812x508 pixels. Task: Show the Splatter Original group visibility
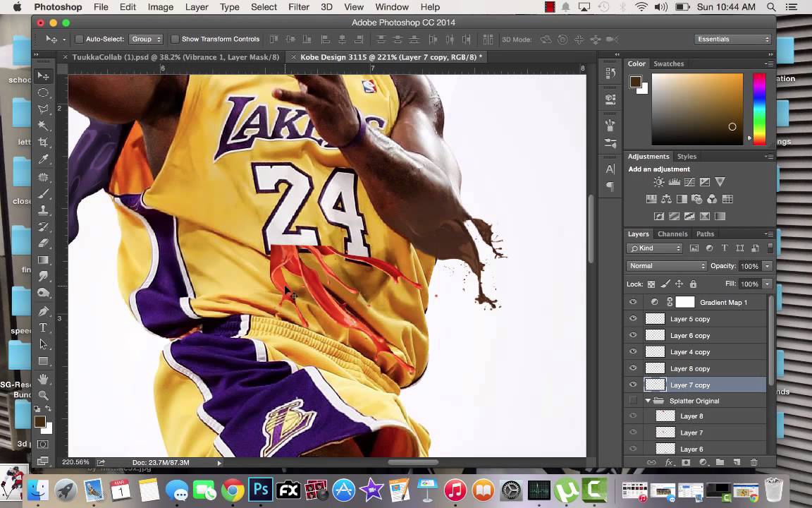[x=633, y=401]
